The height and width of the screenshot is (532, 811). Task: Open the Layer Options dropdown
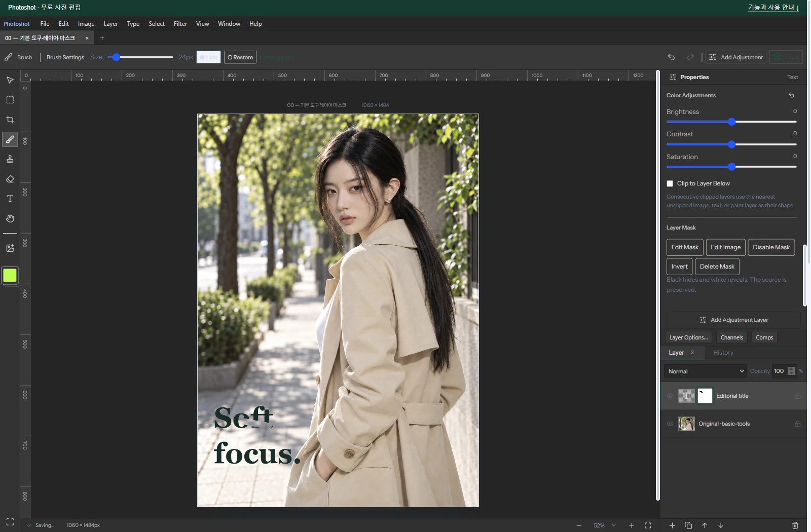tap(688, 337)
